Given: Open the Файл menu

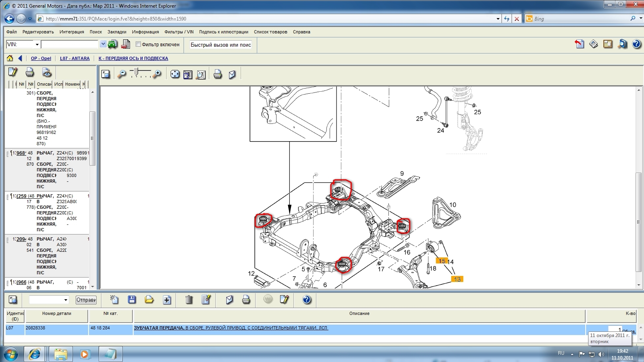Looking at the screenshot, I should 12,32.
